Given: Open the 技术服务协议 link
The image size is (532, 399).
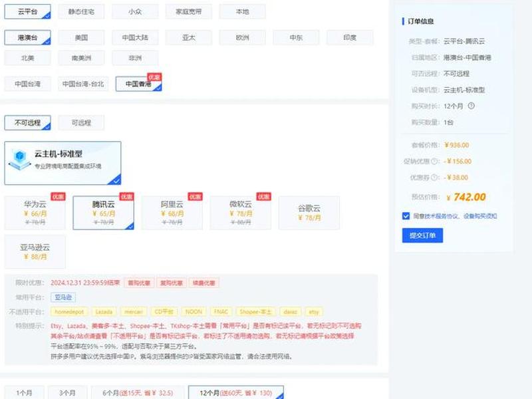Looking at the screenshot, I should click(441, 216).
